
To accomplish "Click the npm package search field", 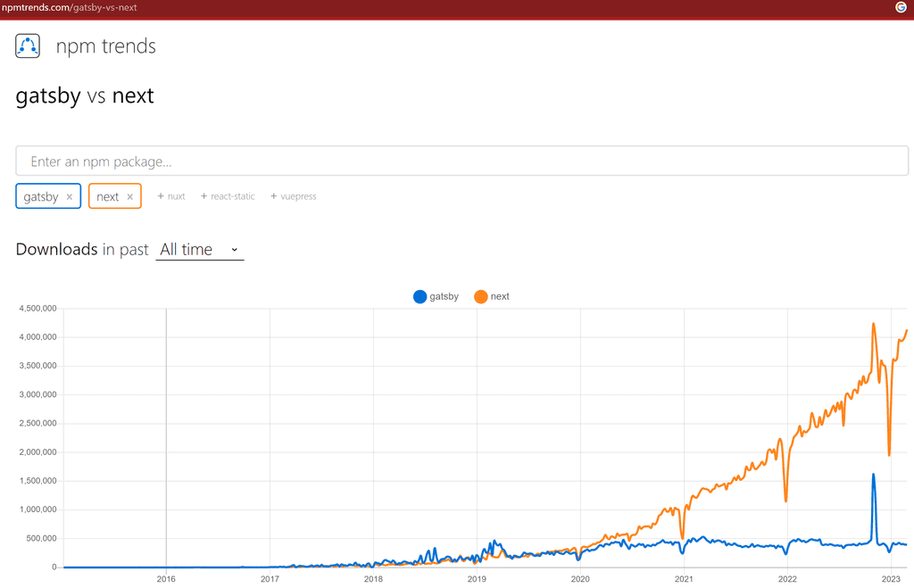I will click(x=461, y=161).
